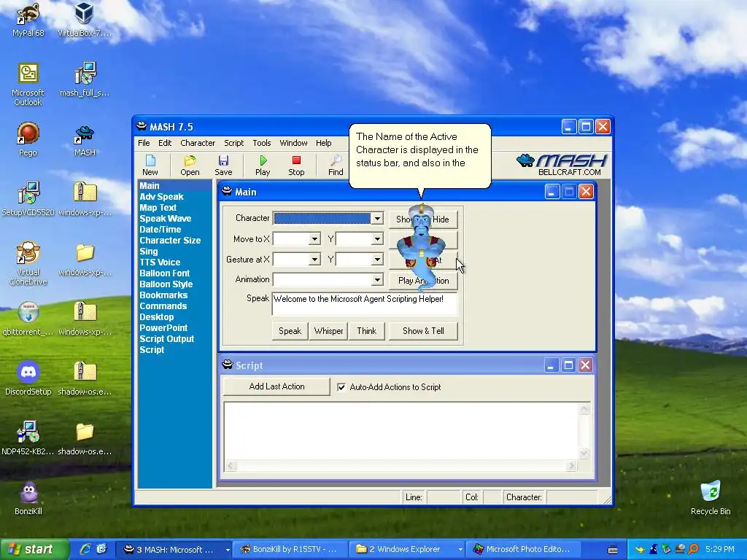Screen dimensions: 747x560
Task: Open the Help menu
Action: pos(323,143)
